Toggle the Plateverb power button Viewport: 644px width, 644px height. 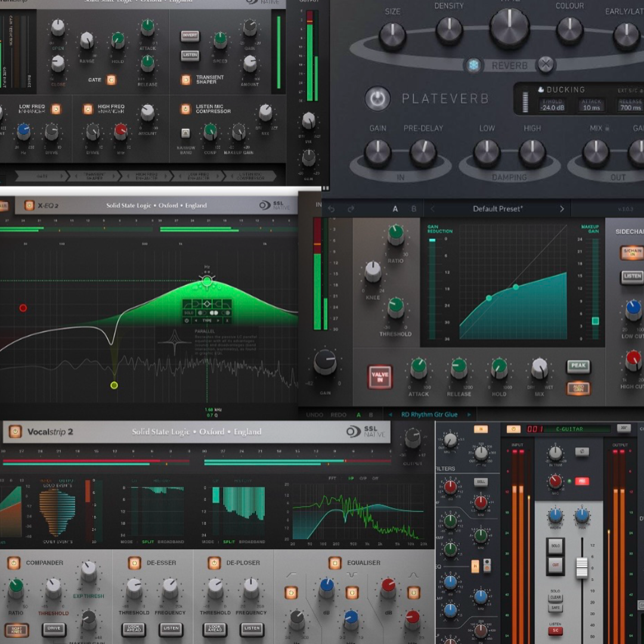pos(378,98)
